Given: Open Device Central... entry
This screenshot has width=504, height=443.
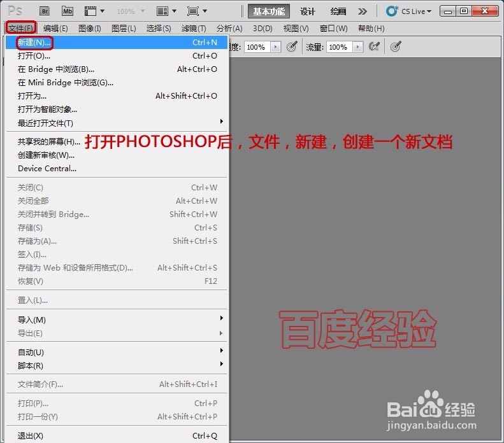Looking at the screenshot, I should click(x=117, y=168).
